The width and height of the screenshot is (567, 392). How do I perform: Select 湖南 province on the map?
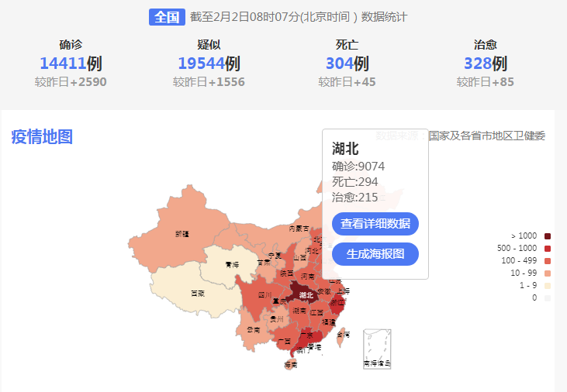tap(299, 311)
